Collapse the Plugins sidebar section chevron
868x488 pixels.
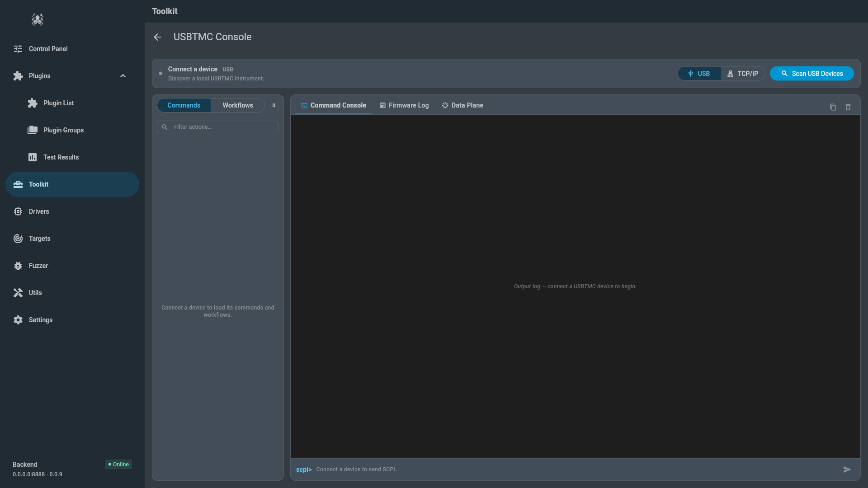coord(123,76)
